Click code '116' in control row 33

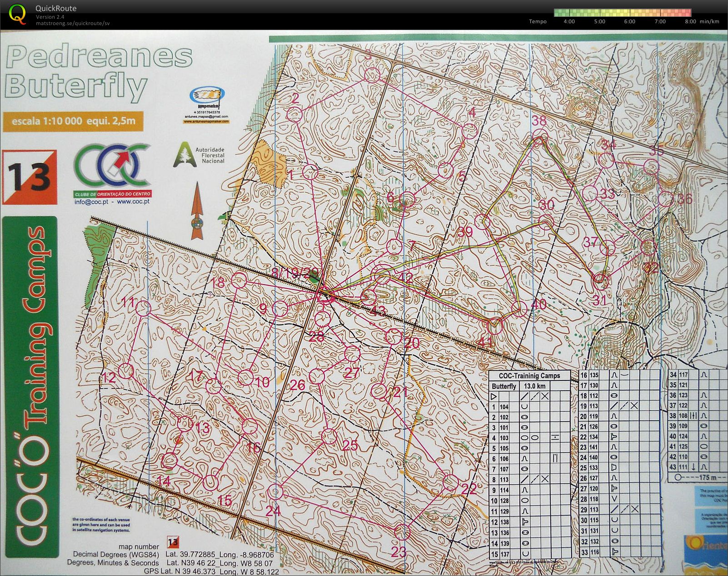594,552
